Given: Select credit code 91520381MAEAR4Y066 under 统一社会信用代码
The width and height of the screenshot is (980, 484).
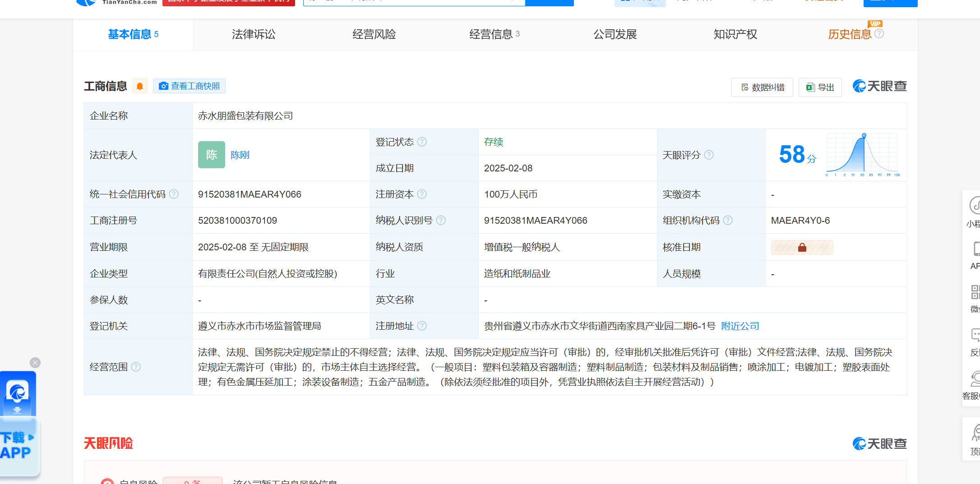Looking at the screenshot, I should pyautogui.click(x=250, y=194).
